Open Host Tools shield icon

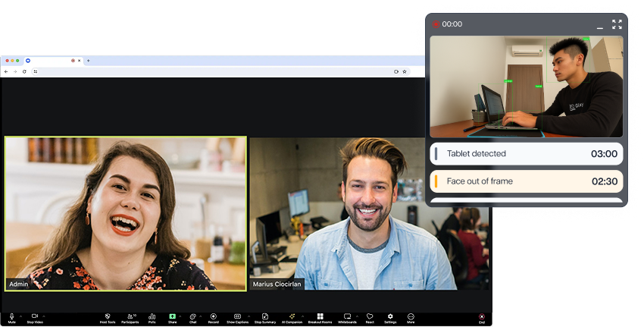[108, 316]
